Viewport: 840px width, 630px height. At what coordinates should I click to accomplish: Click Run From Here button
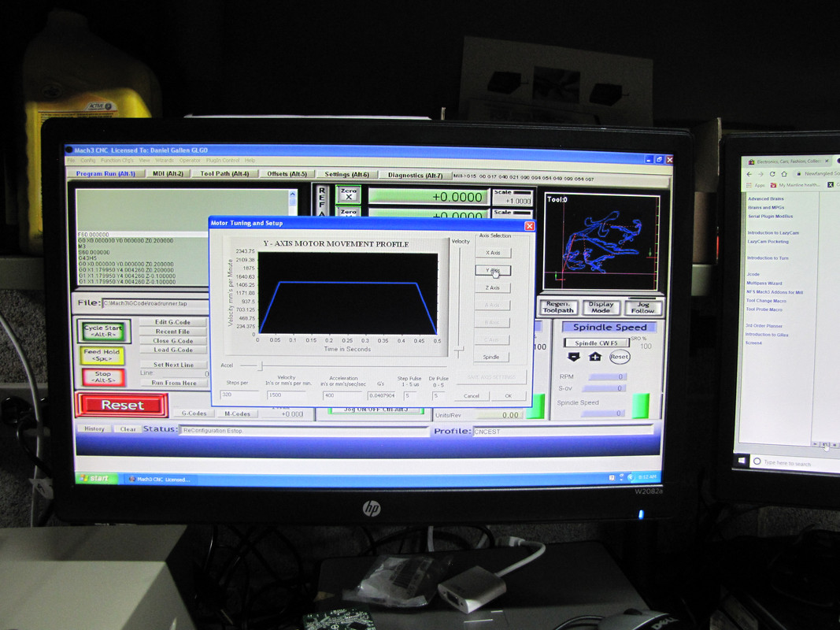tap(173, 383)
